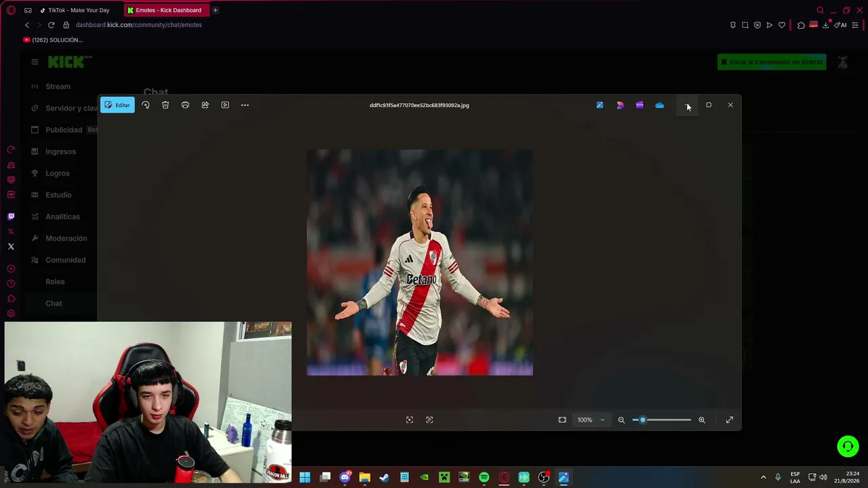Viewport: 868px width, 488px height.
Task: Expand Moderación in Kick sidebar
Action: pos(66,239)
